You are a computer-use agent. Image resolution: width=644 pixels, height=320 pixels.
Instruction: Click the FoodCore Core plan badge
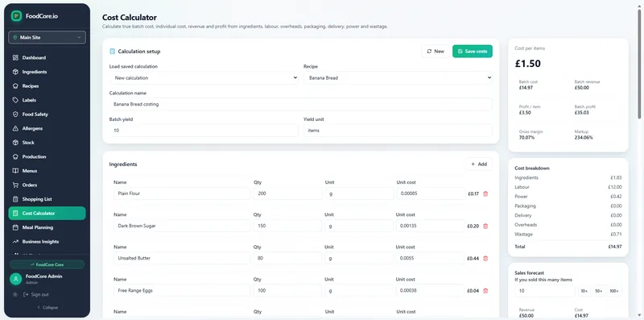[x=47, y=264]
